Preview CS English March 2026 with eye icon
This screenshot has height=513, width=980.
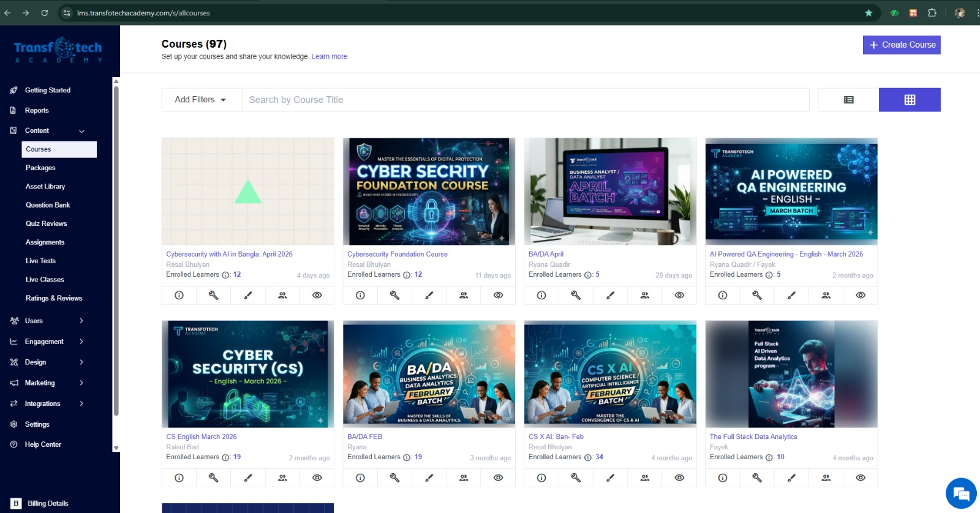(x=317, y=477)
